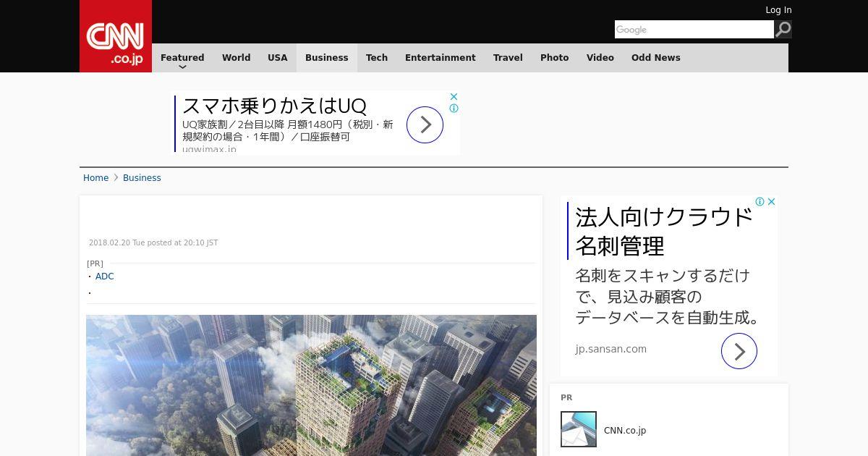The width and height of the screenshot is (868, 456).
Task: Open the UQ ad headline text
Action: click(x=274, y=106)
